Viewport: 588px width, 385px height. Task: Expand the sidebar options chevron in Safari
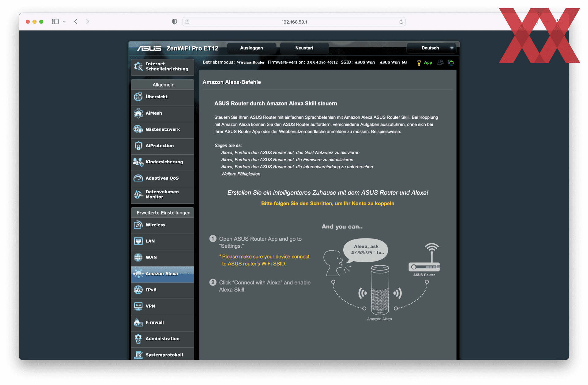pos(64,22)
